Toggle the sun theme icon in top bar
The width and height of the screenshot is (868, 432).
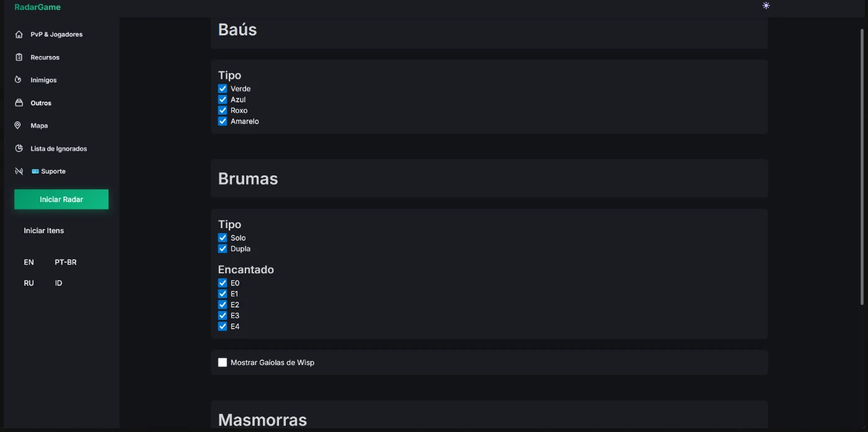766,6
